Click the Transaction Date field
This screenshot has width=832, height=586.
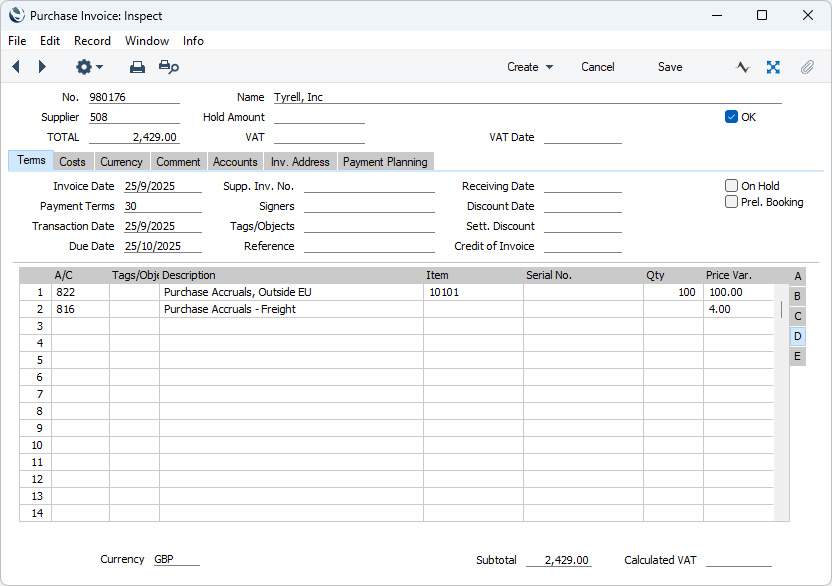(163, 226)
